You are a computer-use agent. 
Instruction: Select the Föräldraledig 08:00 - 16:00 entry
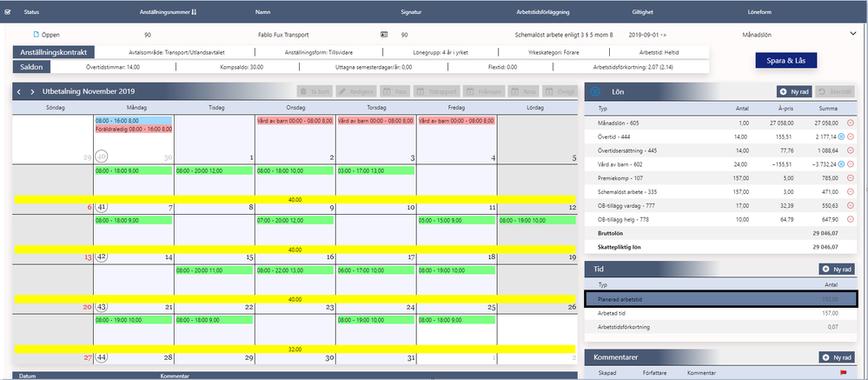click(134, 129)
